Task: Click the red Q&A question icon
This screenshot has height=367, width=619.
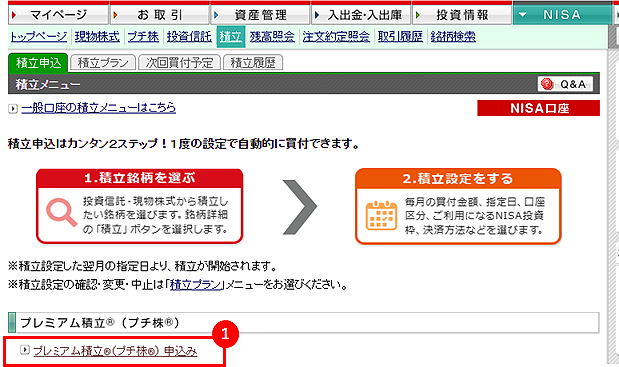Action: coord(547,84)
